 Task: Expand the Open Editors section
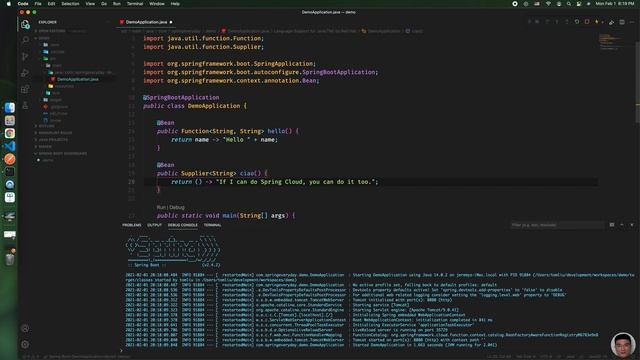coord(52,31)
